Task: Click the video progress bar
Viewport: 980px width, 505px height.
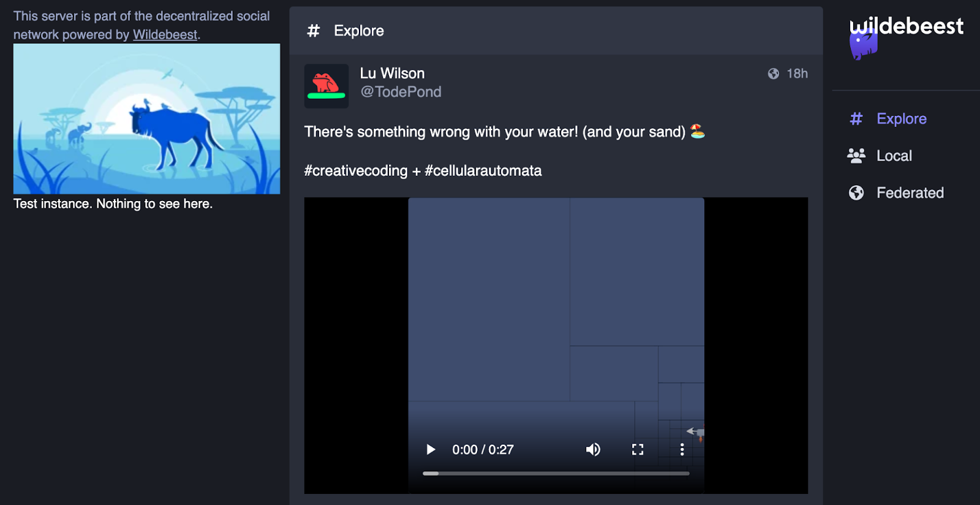Action: [x=556, y=474]
